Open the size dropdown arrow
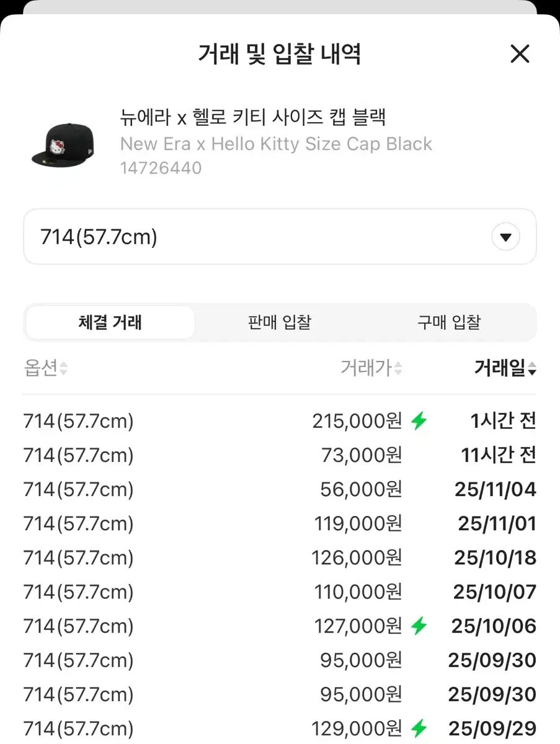The width and height of the screenshot is (560, 744). click(505, 237)
